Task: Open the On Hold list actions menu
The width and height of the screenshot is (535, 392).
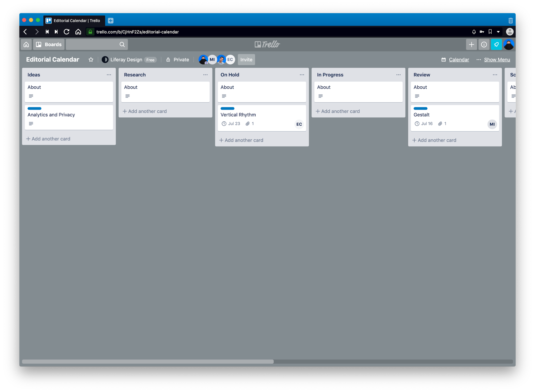Action: point(302,75)
